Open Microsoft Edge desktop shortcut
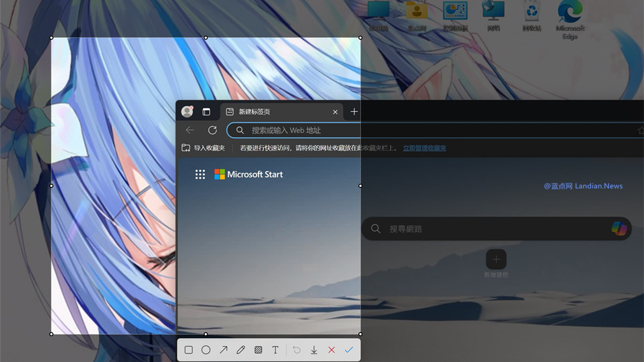644x362 pixels. tap(570, 20)
